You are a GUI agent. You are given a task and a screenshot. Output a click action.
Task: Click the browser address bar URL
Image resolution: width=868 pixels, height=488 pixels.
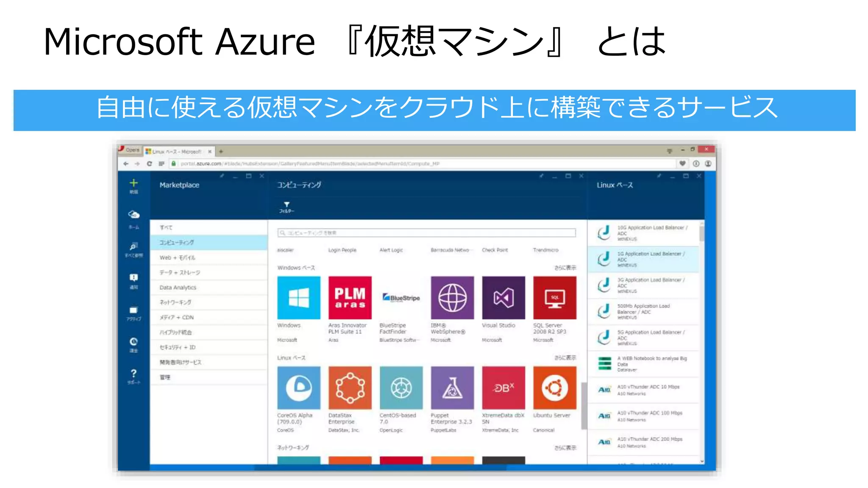coord(310,164)
